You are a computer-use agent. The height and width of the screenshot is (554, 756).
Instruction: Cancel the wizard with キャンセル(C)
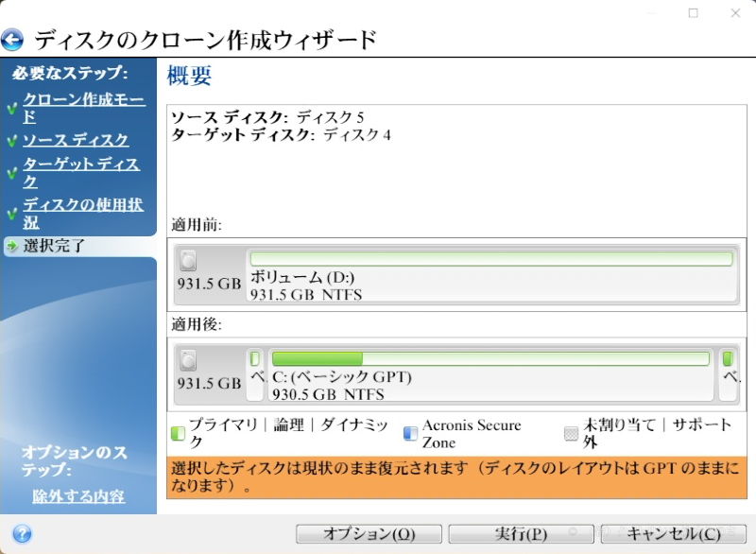click(674, 534)
